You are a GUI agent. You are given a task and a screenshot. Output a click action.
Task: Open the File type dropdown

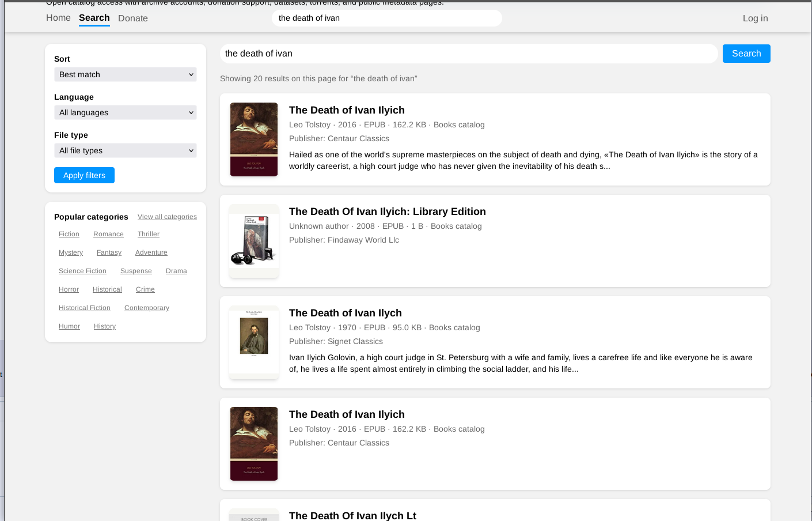point(126,150)
